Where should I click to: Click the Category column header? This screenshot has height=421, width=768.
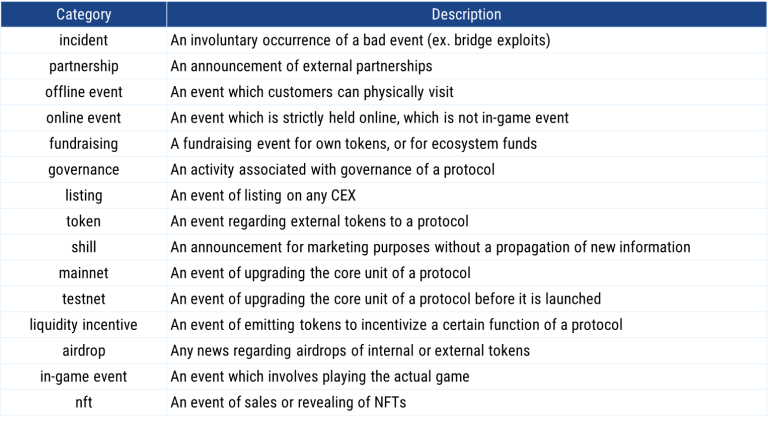click(x=83, y=14)
